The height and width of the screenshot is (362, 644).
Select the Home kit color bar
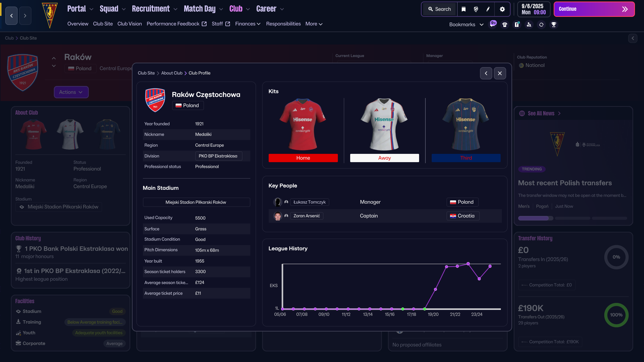[x=303, y=158]
